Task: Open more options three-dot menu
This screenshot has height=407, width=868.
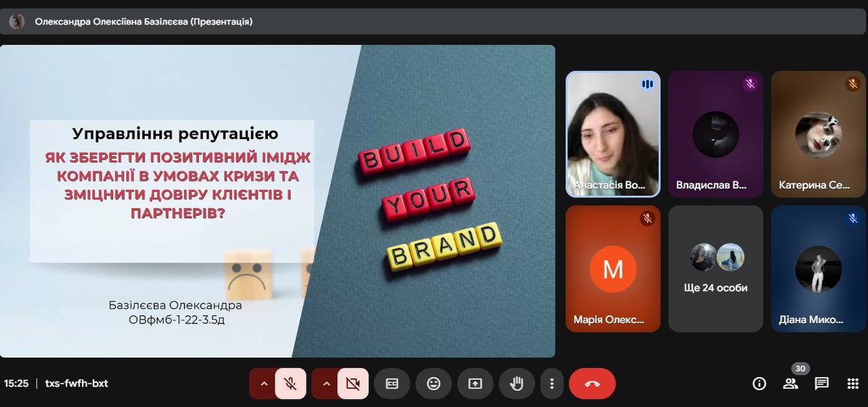Action: click(x=552, y=384)
